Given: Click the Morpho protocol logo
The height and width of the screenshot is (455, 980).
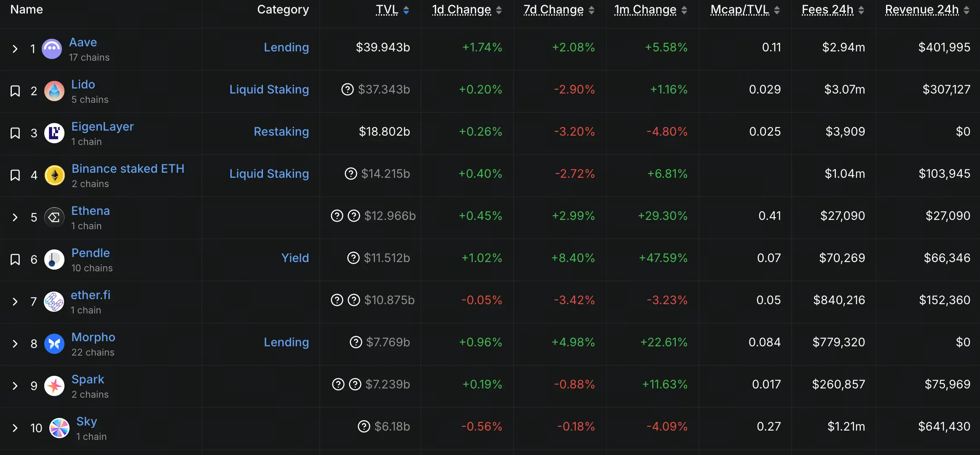Looking at the screenshot, I should point(54,344).
